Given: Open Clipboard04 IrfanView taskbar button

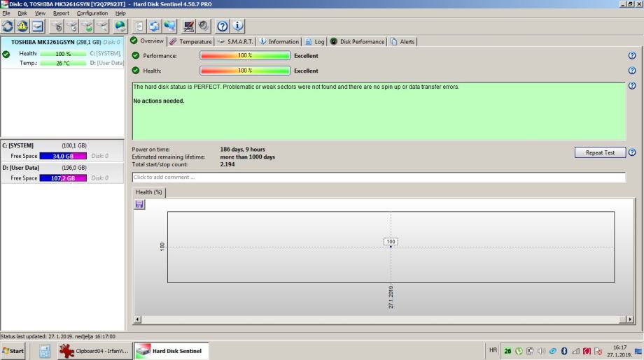Looking at the screenshot, I should click(95, 351).
